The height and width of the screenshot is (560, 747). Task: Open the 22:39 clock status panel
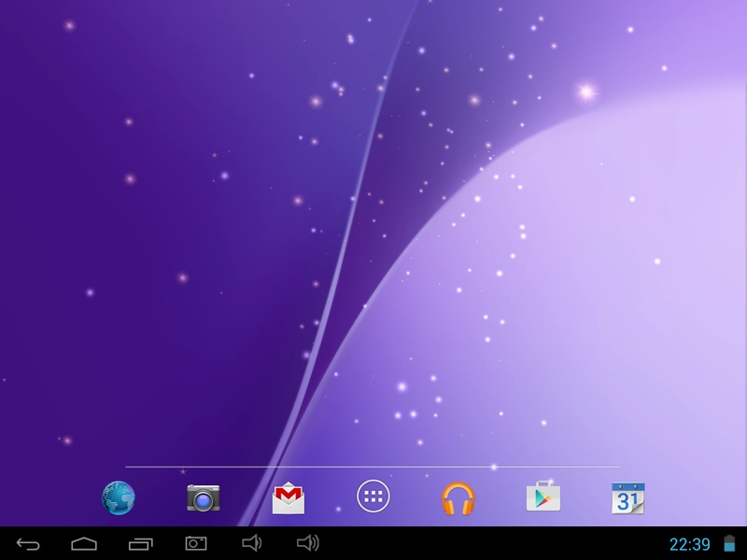(x=689, y=544)
